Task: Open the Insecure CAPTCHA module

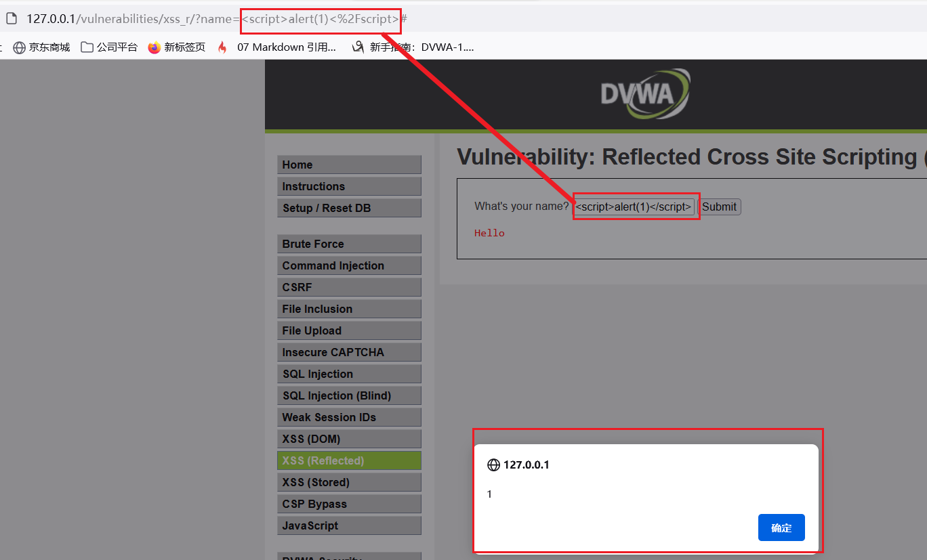Action: [349, 352]
